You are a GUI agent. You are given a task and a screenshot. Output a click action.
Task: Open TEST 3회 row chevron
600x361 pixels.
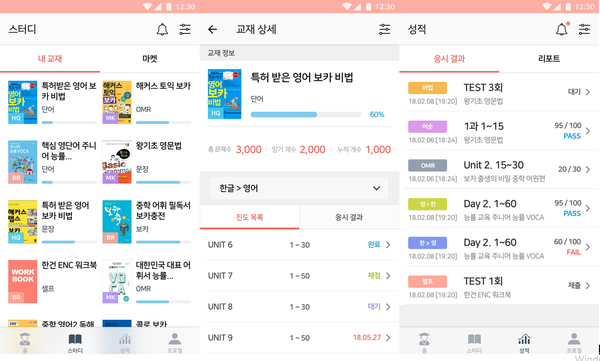[x=588, y=92]
